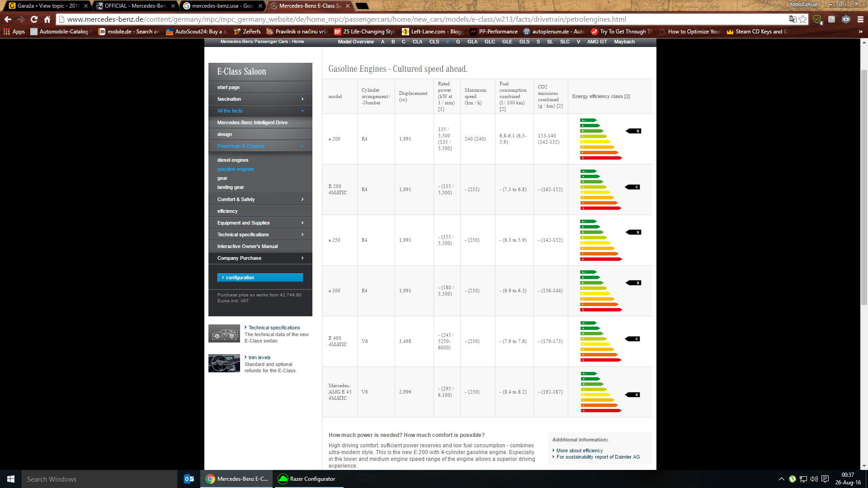Open the volume control in system tray
Screen dimensions: 868x488
click(x=814, y=479)
